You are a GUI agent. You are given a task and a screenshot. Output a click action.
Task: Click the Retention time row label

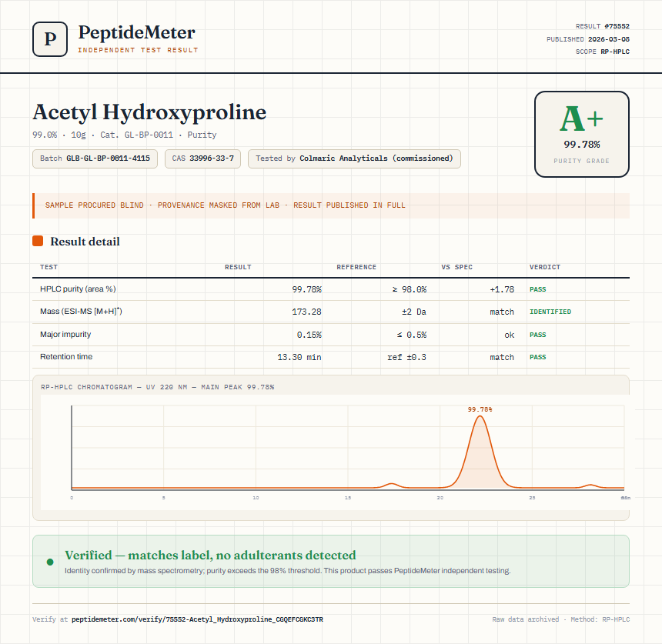coord(66,356)
